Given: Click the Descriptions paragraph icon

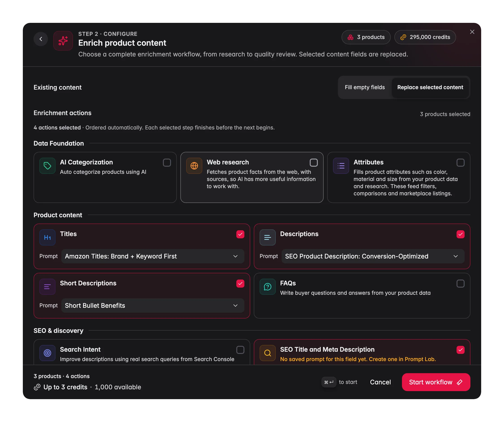Looking at the screenshot, I should coord(268,237).
